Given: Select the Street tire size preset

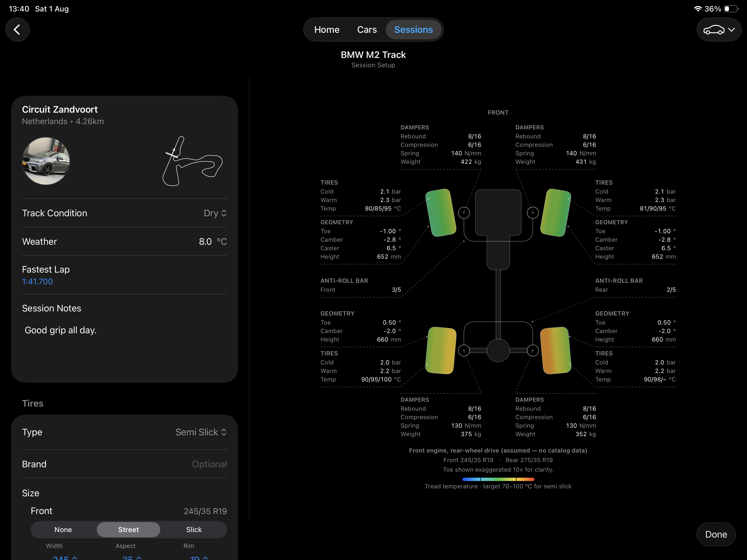Looking at the screenshot, I should pyautogui.click(x=128, y=530).
